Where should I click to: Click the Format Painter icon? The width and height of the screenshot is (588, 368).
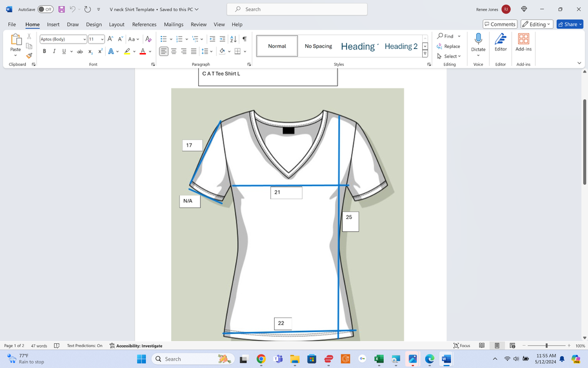point(29,56)
